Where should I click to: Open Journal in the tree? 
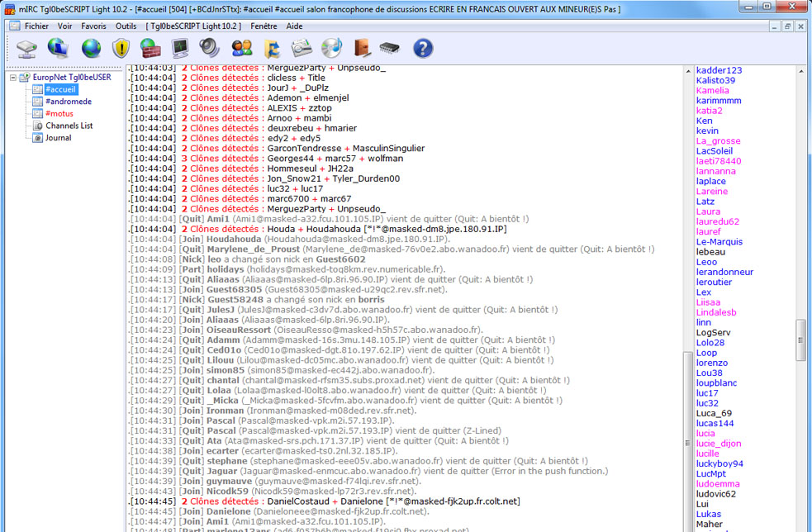pyautogui.click(x=58, y=138)
